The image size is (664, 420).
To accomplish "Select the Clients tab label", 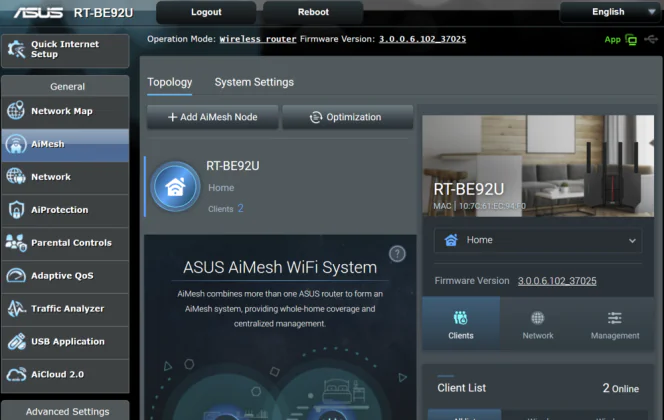I will click(461, 336).
